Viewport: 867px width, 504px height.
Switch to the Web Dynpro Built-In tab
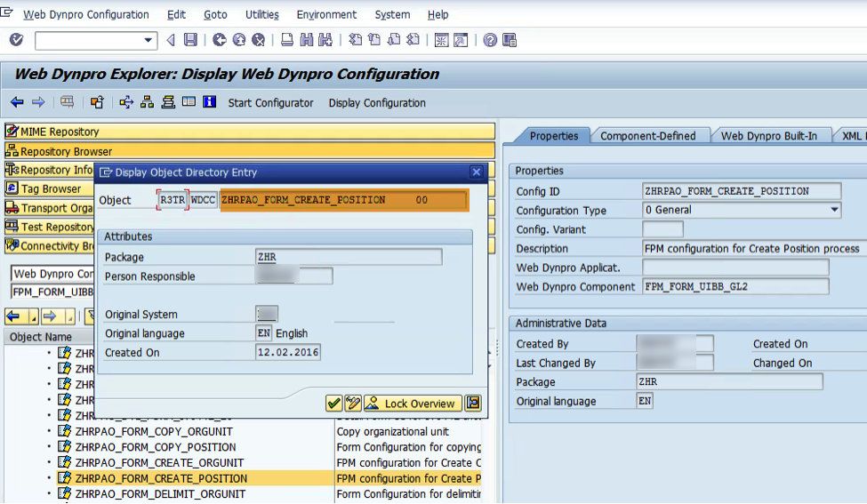click(768, 136)
